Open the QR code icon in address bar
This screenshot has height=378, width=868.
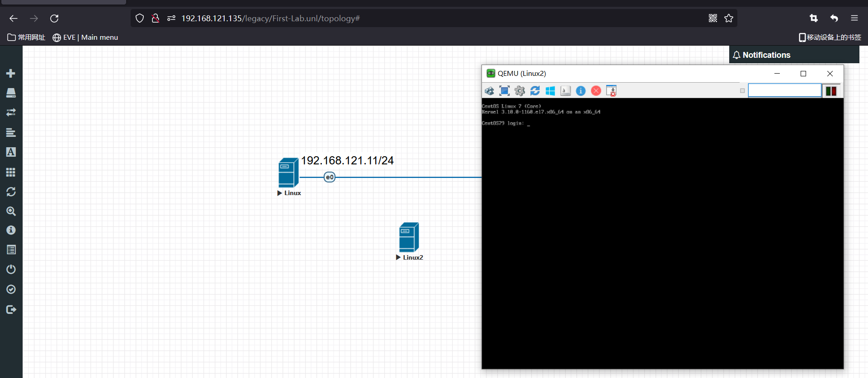[x=713, y=18]
